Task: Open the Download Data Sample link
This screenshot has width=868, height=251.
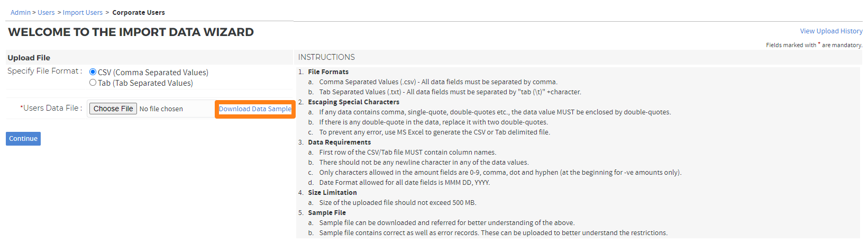Action: tap(255, 109)
